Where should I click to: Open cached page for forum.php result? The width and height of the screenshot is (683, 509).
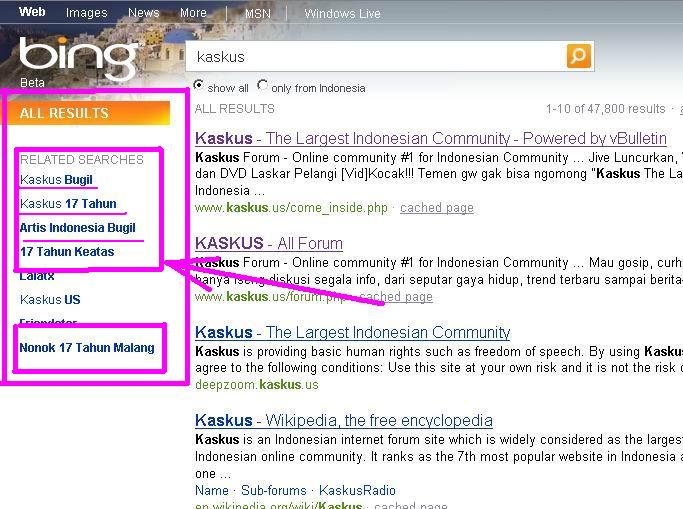[x=396, y=297]
